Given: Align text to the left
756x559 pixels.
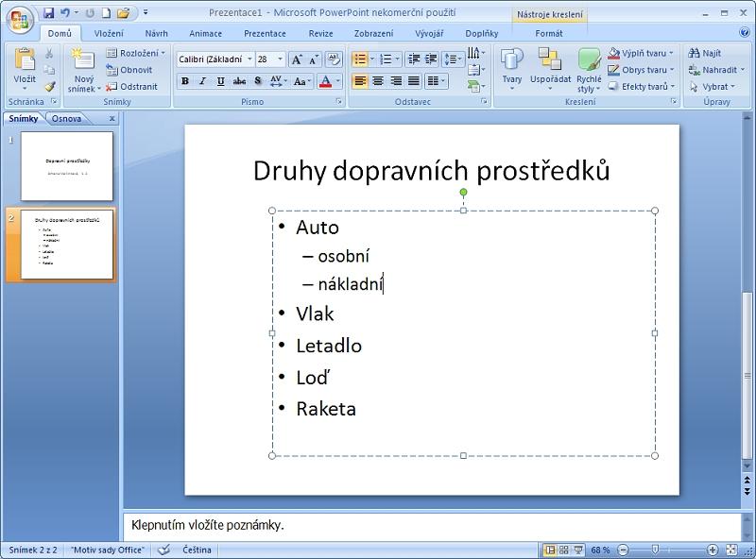Looking at the screenshot, I should (360, 81).
